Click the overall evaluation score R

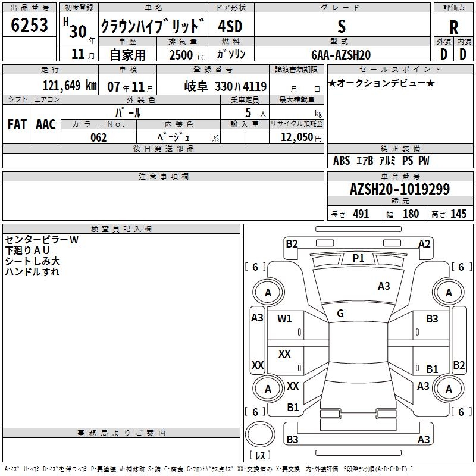click(x=453, y=27)
